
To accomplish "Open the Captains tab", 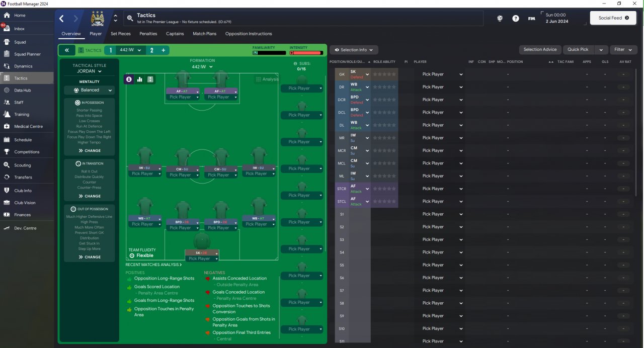I will (175, 34).
